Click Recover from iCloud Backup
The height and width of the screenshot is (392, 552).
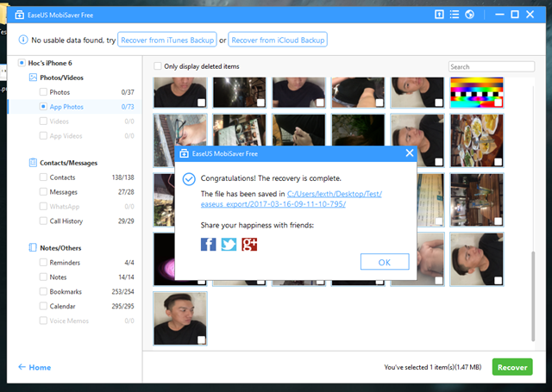click(278, 40)
